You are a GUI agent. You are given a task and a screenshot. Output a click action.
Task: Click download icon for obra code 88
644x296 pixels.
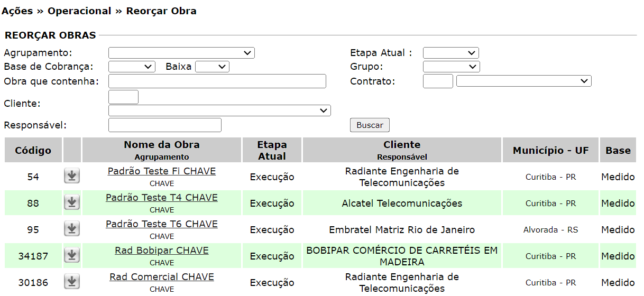tap(72, 202)
